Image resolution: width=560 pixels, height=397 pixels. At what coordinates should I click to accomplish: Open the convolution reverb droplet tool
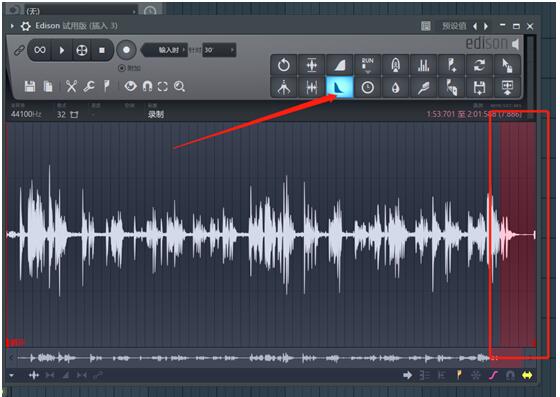pos(395,87)
